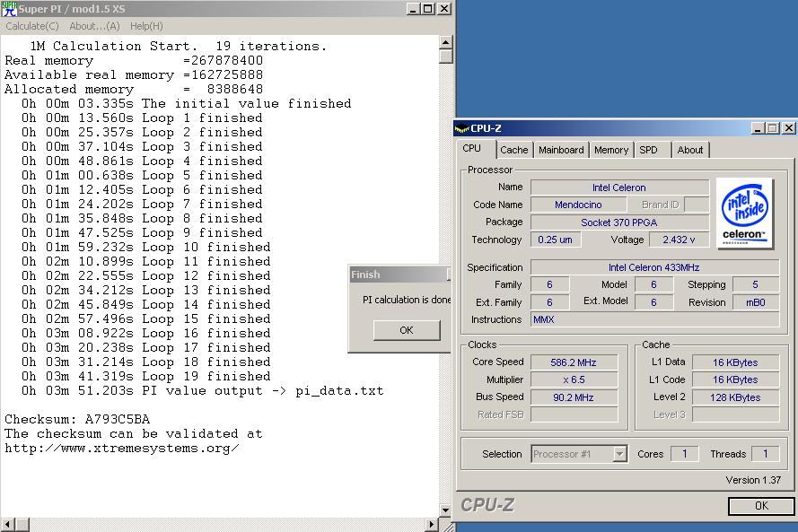Image resolution: width=798 pixels, height=532 pixels.
Task: Click the Finish dialog title bar
Action: [x=400, y=275]
